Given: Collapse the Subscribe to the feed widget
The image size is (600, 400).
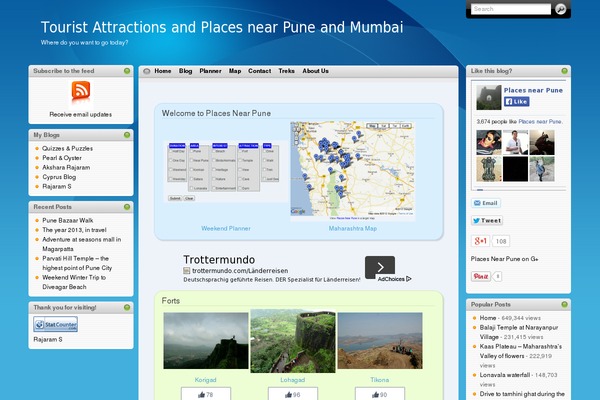Looking at the screenshot, I should (127, 71).
